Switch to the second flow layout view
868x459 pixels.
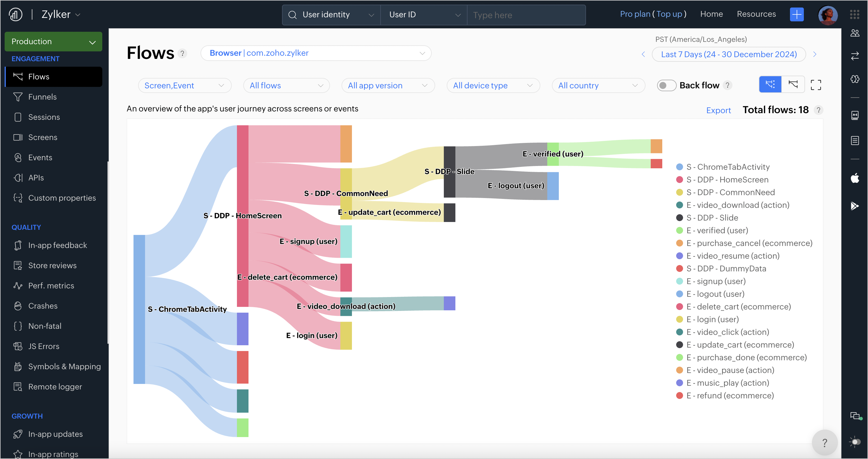coord(793,84)
